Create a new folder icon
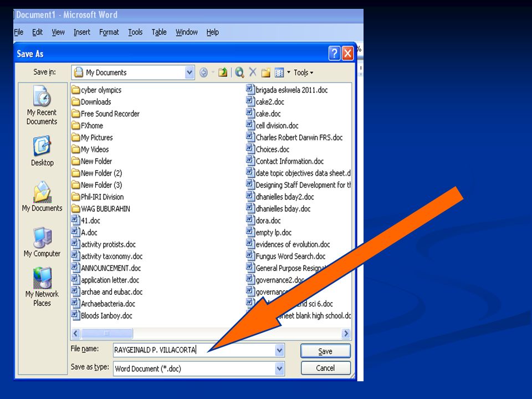The height and width of the screenshot is (399, 532). pyautogui.click(x=265, y=72)
